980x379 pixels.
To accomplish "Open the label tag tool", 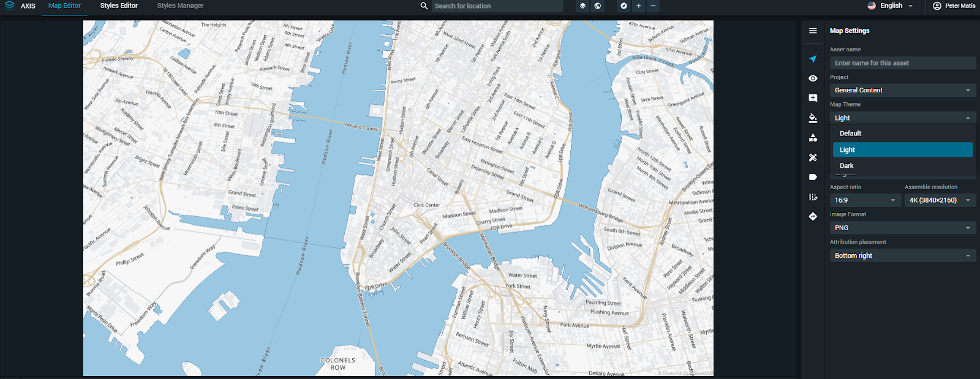I will coord(813,177).
